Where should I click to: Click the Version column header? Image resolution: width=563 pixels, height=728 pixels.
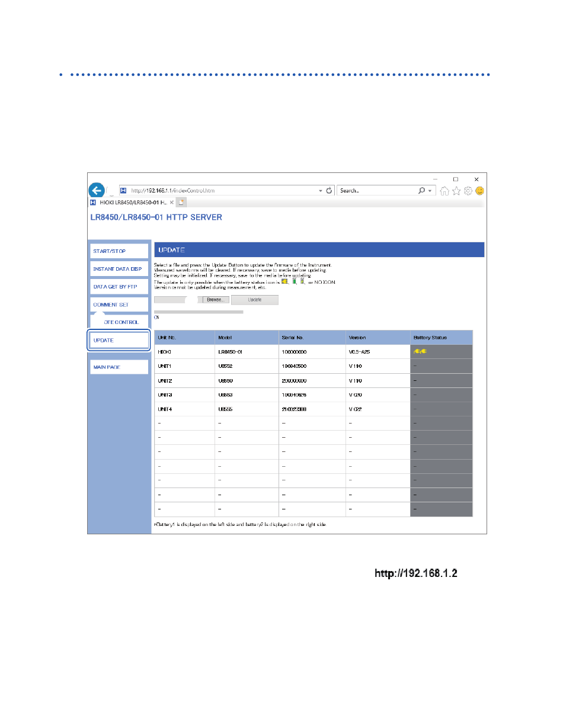click(378, 338)
